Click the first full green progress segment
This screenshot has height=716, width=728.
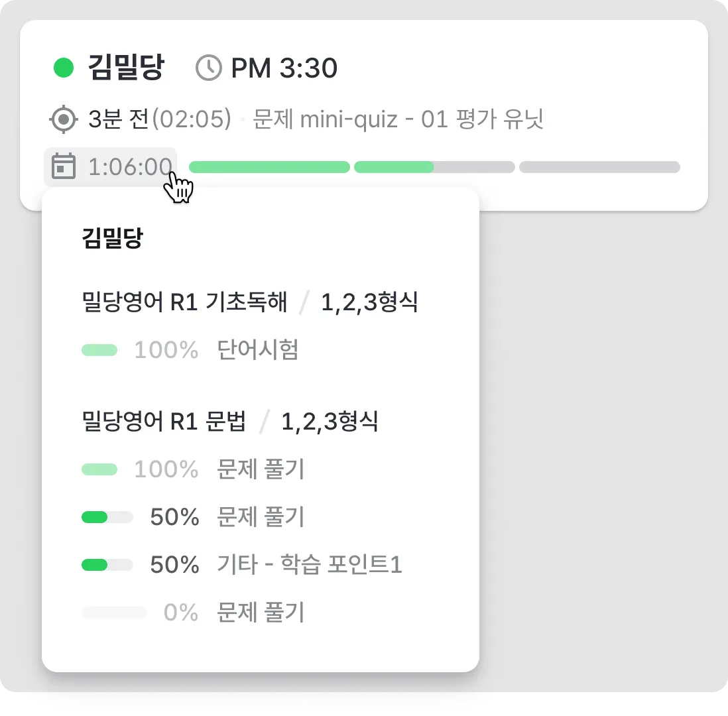[x=269, y=167]
